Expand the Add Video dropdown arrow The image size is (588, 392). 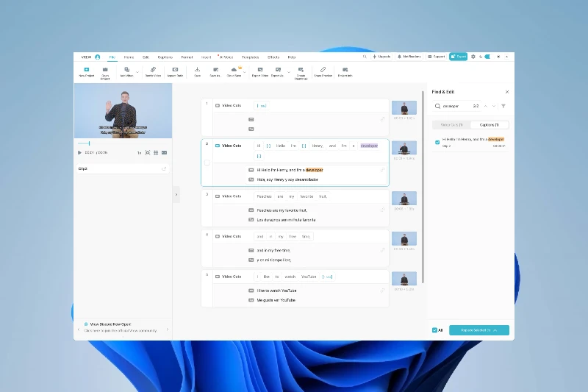click(137, 72)
